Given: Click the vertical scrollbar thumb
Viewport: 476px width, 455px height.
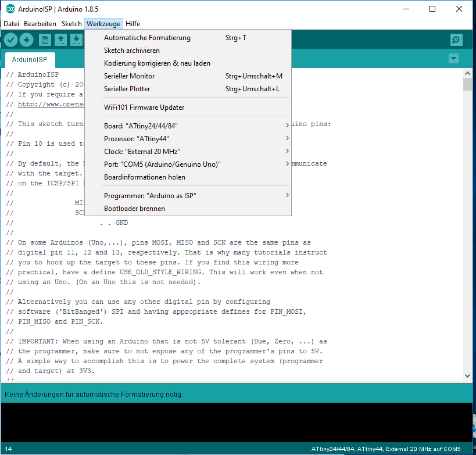Looking at the screenshot, I should tap(467, 84).
